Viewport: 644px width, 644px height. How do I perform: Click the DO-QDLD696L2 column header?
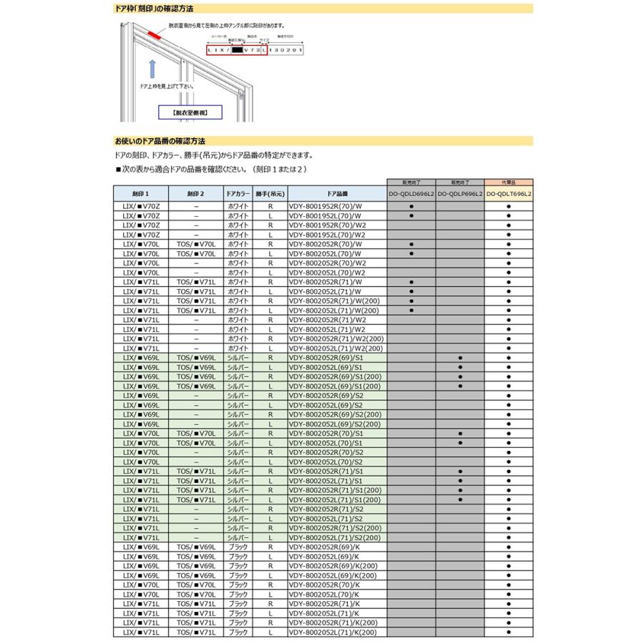411,193
